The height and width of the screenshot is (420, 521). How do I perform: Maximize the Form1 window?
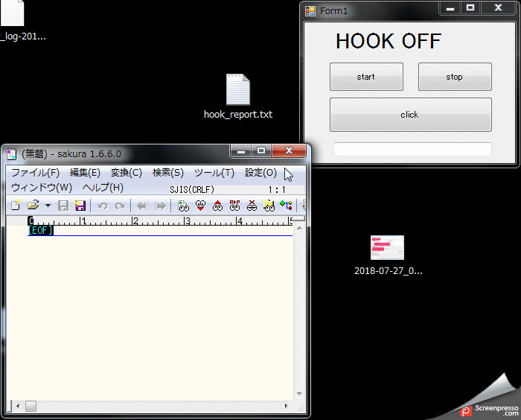tap(470, 8)
